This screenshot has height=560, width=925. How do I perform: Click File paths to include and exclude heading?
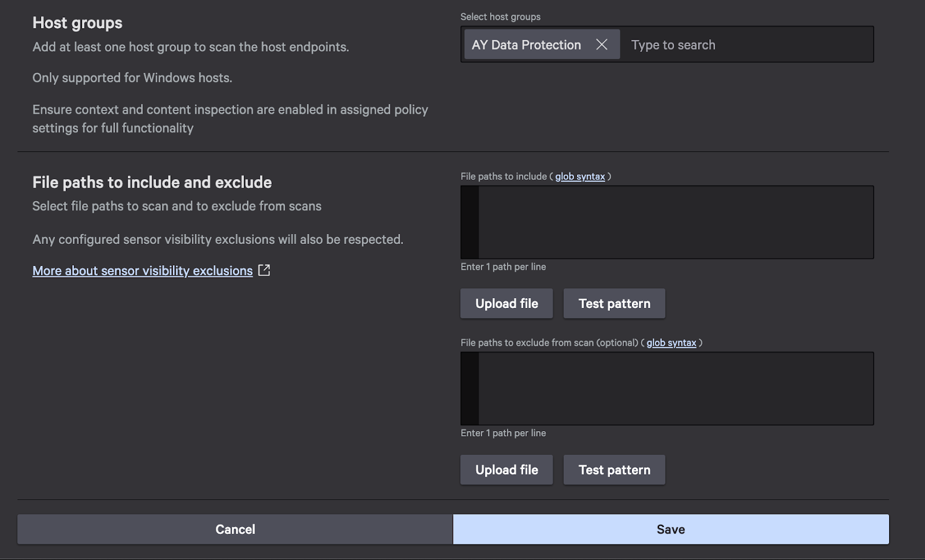pos(152,182)
